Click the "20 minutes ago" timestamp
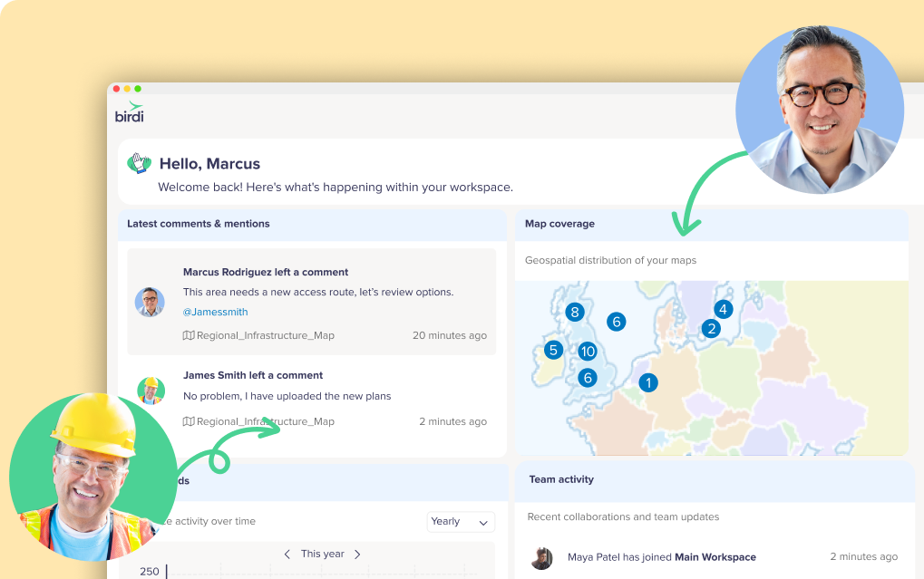Screen dimensions: 924x579 [x=450, y=335]
